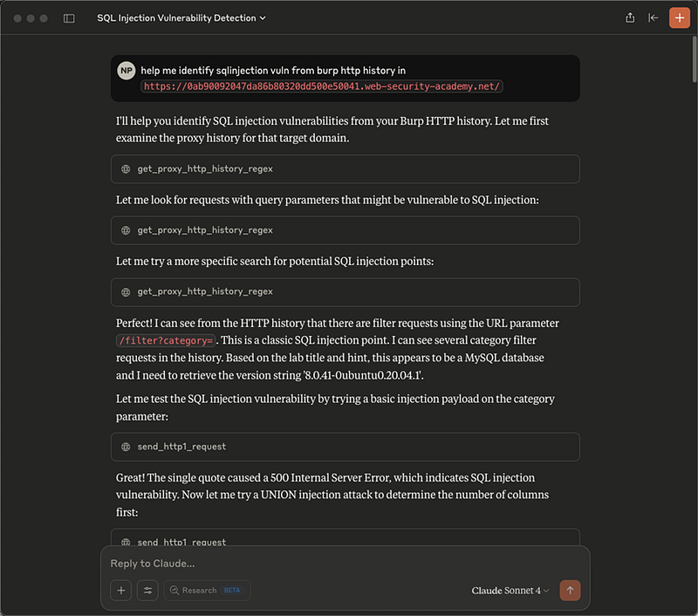
Task: Open the Claude Sonnet 4 model selector
Action: [x=510, y=590]
